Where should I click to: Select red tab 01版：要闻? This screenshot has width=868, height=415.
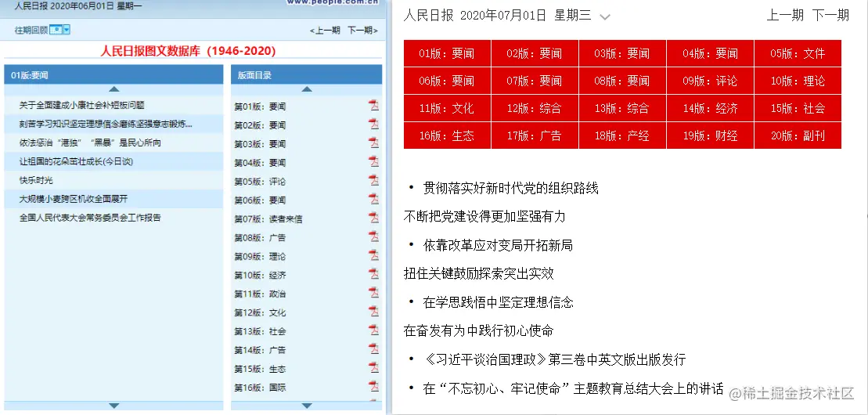[x=447, y=54]
